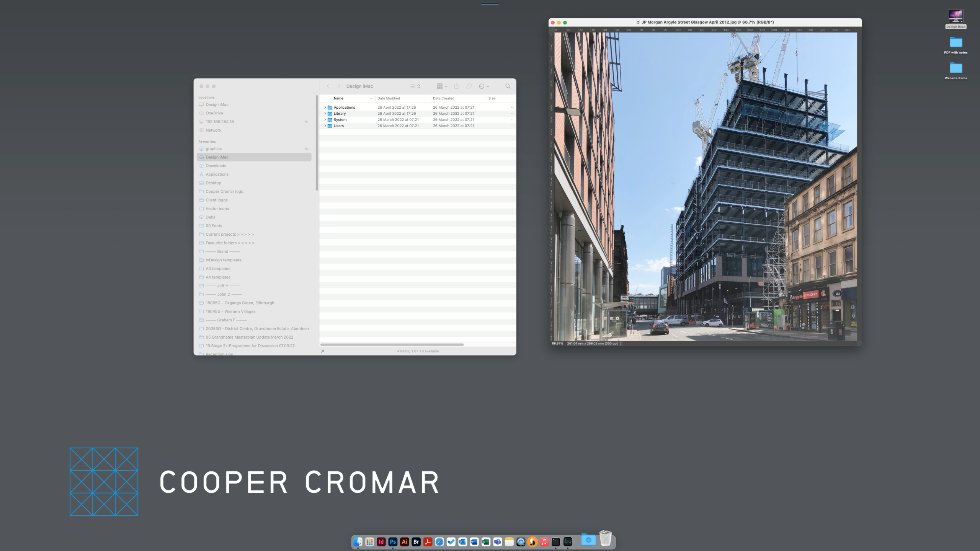Click the Finder search magnifier icon

[x=508, y=86]
